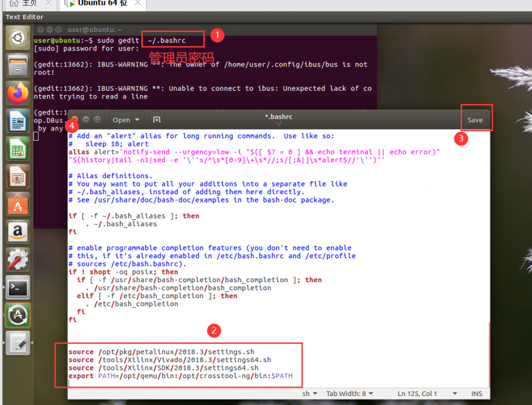Open System Settings from the dock
The image size is (532, 405).
tap(17, 259)
